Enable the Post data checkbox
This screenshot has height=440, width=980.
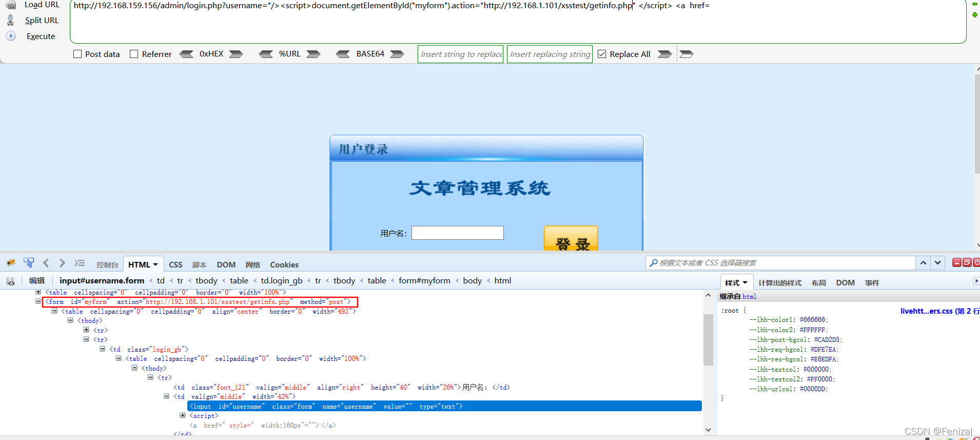(77, 54)
